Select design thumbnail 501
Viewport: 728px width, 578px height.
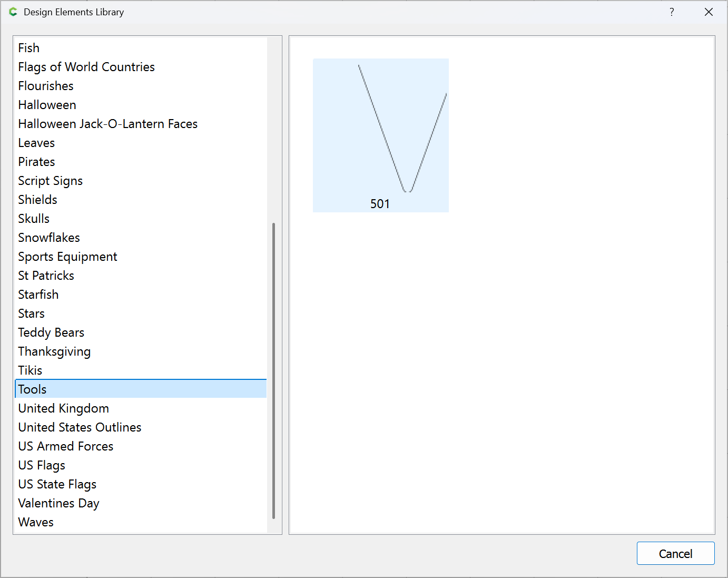click(380, 135)
